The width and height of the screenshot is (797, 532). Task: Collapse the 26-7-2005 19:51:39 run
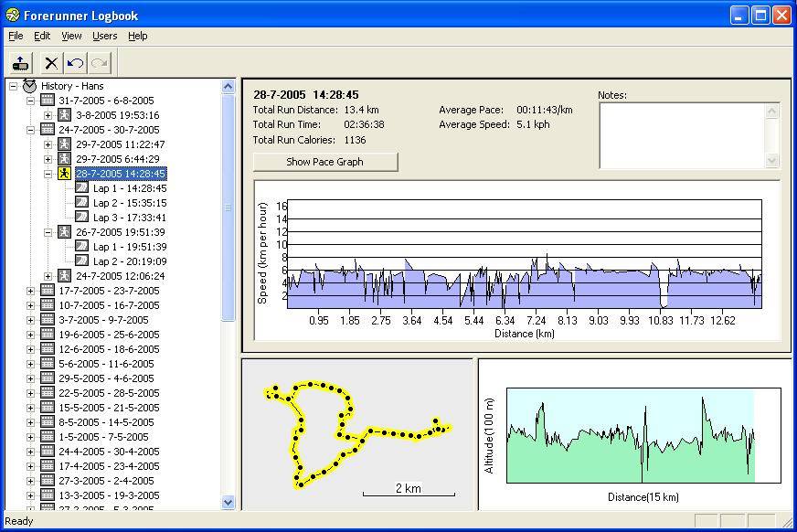48,233
